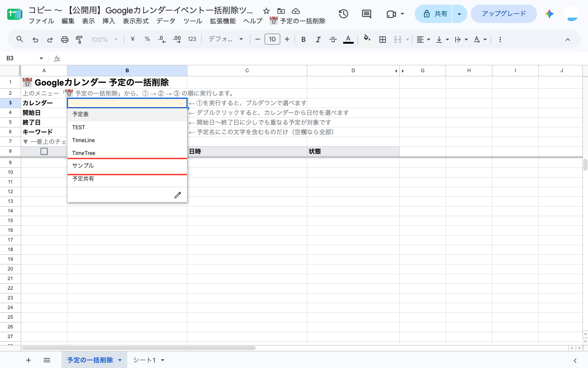Decrease font size minus button
This screenshot has height=368, width=588.
point(257,40)
